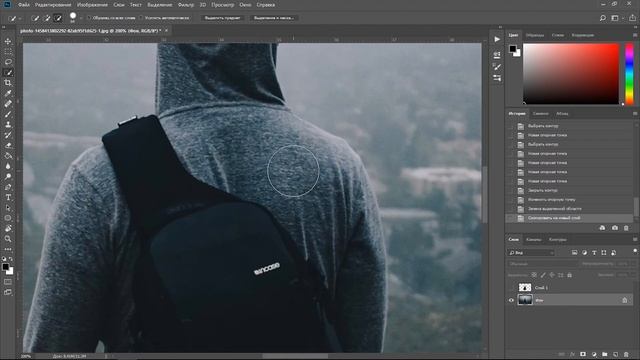Select the Eyedropper tool

point(8,93)
